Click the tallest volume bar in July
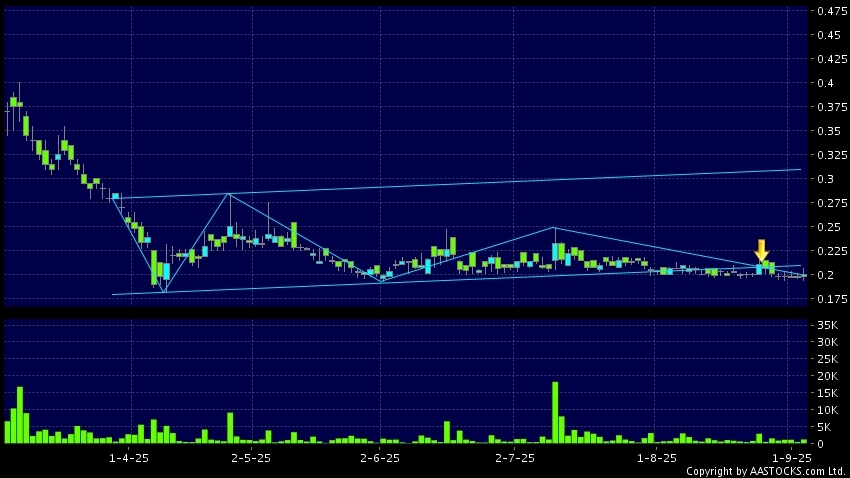Image resolution: width=850 pixels, height=478 pixels. click(555, 413)
